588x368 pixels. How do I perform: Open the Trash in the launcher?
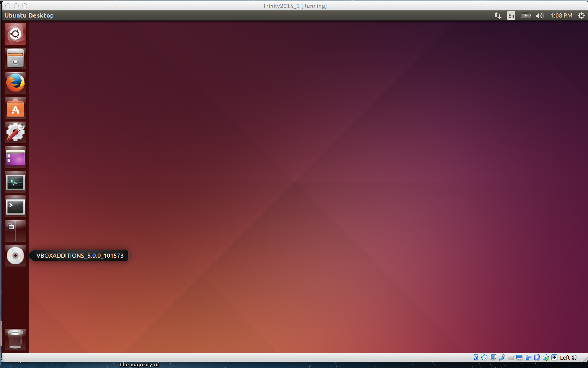(x=15, y=339)
